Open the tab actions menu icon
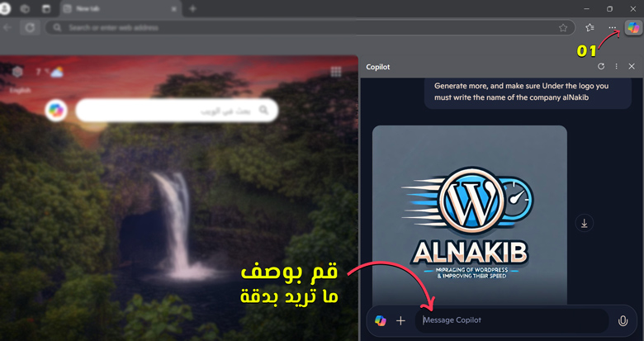644x341 pixels. click(46, 8)
